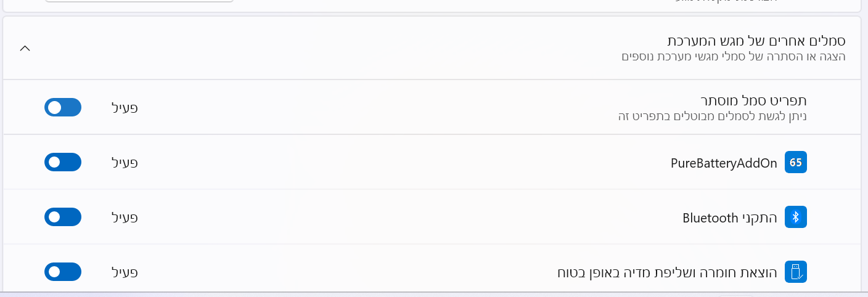
Task: Click 'פעיל' status beside hidden icon menu toggle
Action: tap(125, 107)
